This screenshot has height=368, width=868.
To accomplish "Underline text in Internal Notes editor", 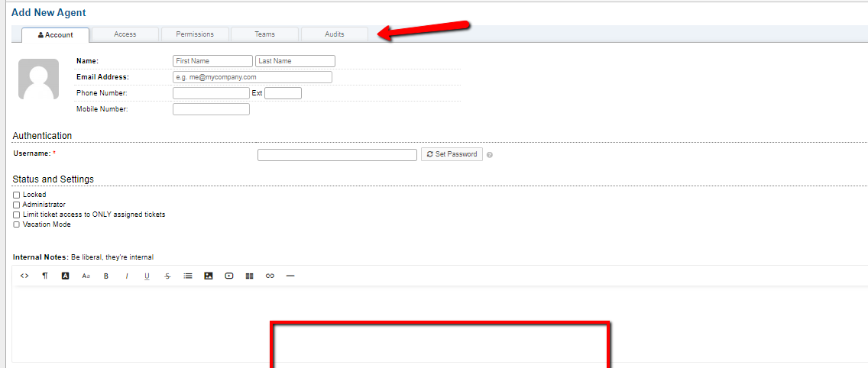I will [147, 276].
